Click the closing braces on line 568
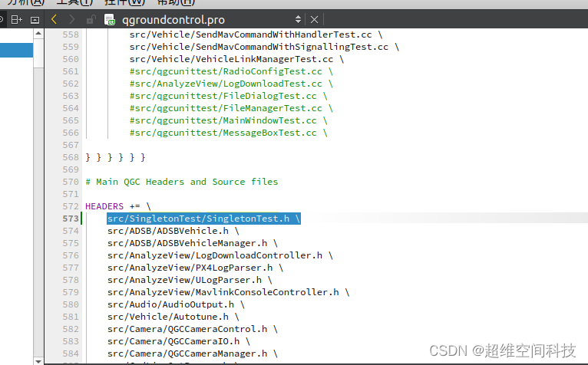Viewport: 588px width, 365px height. pyautogui.click(x=115, y=157)
